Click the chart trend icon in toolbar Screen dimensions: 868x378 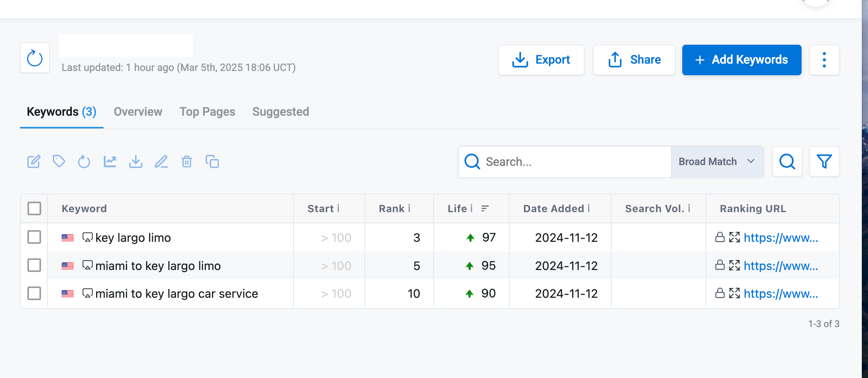(110, 161)
